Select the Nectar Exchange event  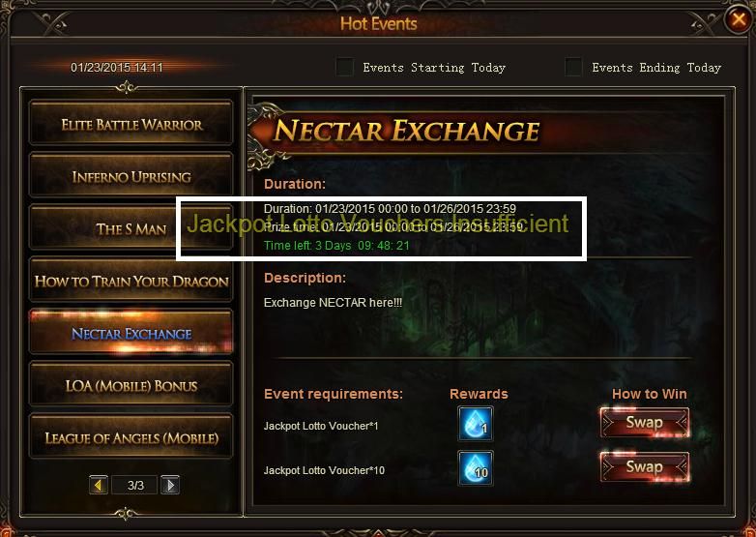coord(131,332)
